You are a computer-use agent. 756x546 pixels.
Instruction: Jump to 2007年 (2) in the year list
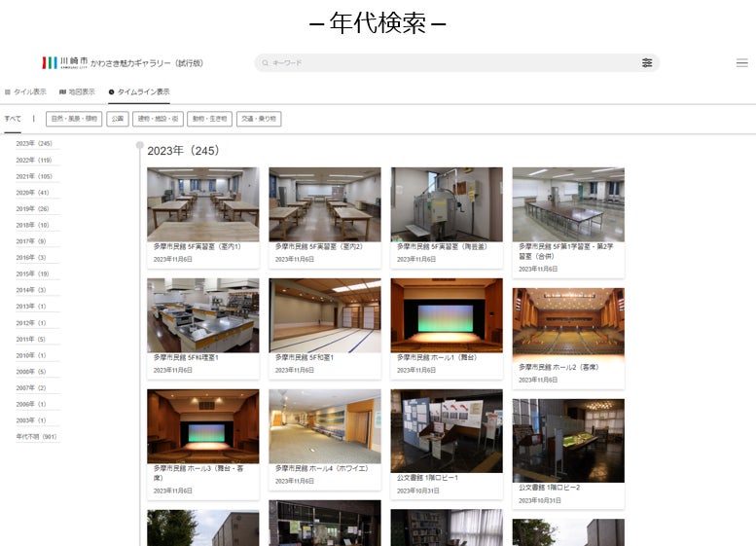(x=31, y=388)
